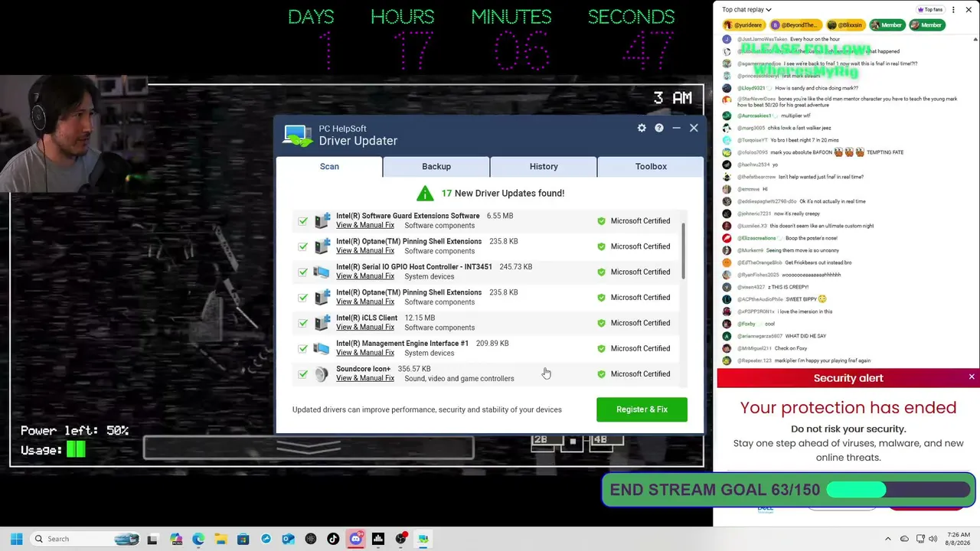This screenshot has width=980, height=551.
Task: Uncheck the Soundcore Icon+ driver
Action: coord(303,374)
